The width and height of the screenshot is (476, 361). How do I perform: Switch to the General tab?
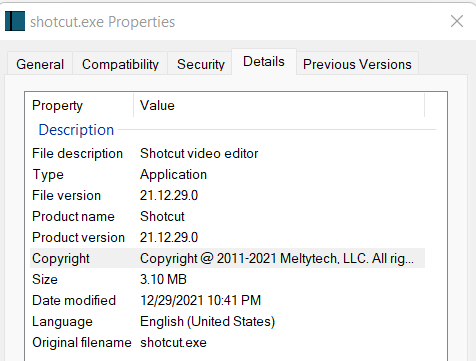coord(40,64)
